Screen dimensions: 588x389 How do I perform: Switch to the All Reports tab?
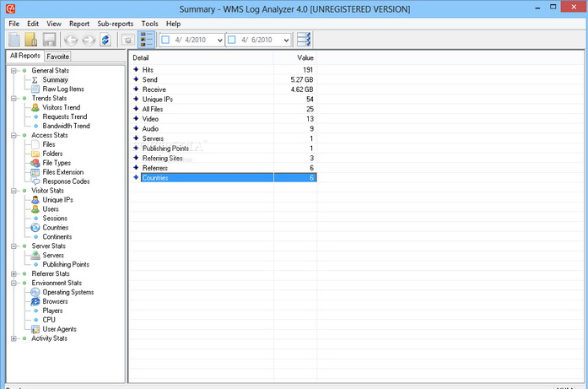(24, 56)
